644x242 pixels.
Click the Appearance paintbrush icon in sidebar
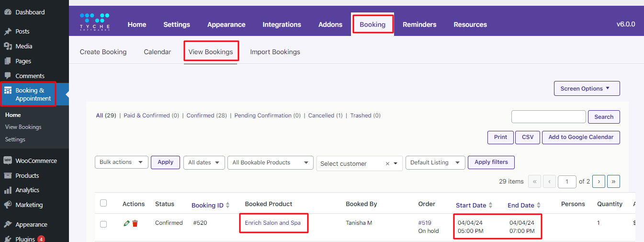click(8, 224)
